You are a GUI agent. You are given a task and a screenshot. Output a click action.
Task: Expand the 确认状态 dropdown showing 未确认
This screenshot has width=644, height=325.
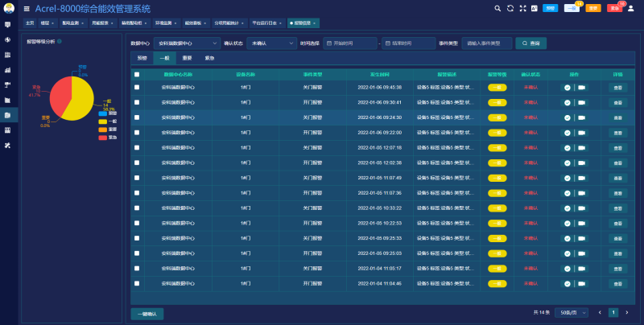point(271,43)
